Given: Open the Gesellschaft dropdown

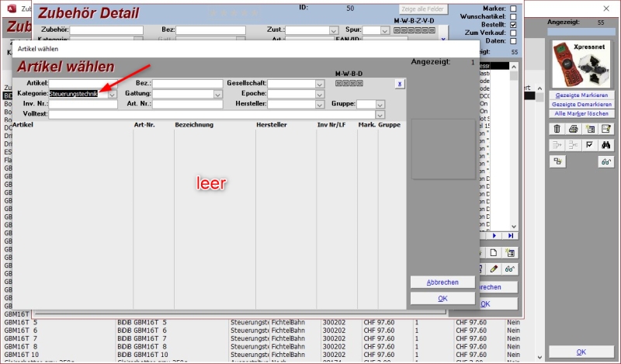Looking at the screenshot, I should 320,84.
